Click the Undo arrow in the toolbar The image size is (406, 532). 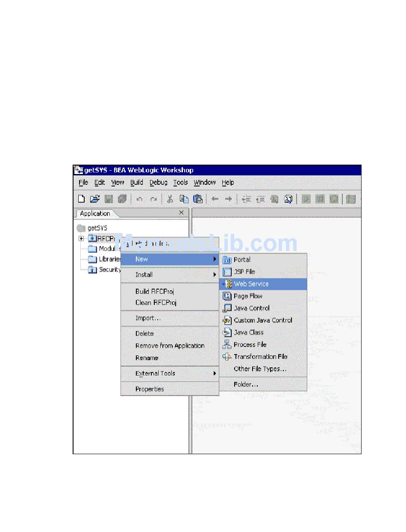pyautogui.click(x=139, y=199)
